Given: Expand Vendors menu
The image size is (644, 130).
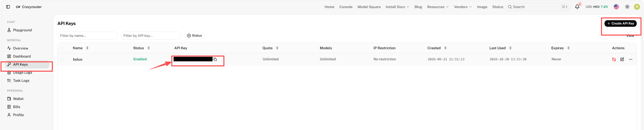Looking at the screenshot, I should [463, 7].
